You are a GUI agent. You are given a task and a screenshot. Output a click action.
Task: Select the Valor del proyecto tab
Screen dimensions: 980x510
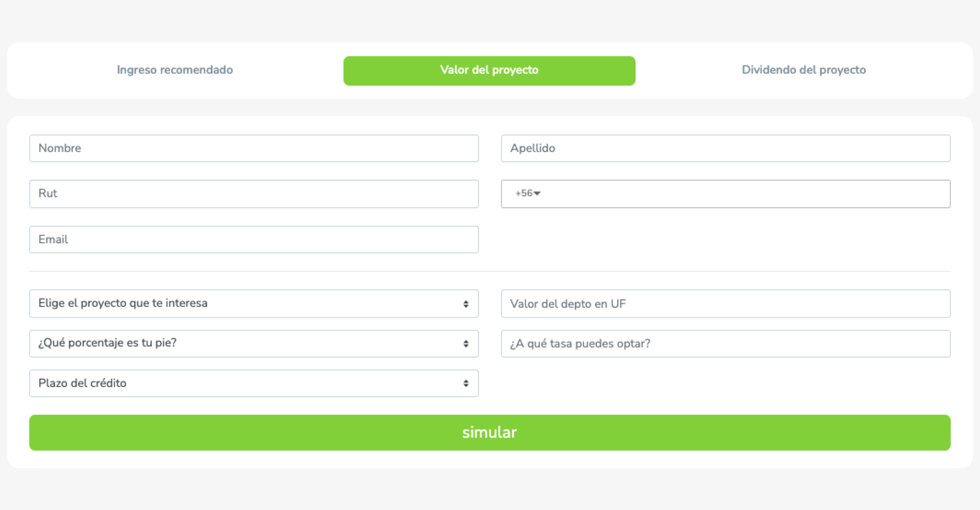489,71
